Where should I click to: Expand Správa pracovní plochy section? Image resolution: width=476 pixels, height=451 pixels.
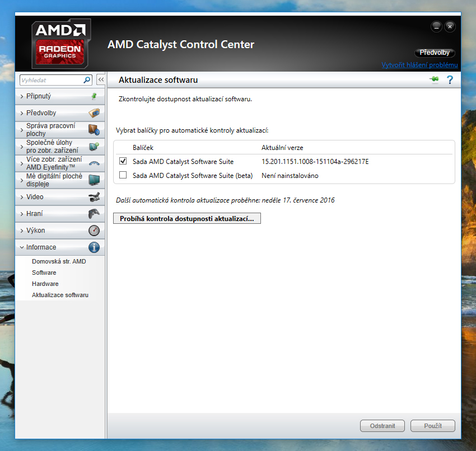pos(60,130)
